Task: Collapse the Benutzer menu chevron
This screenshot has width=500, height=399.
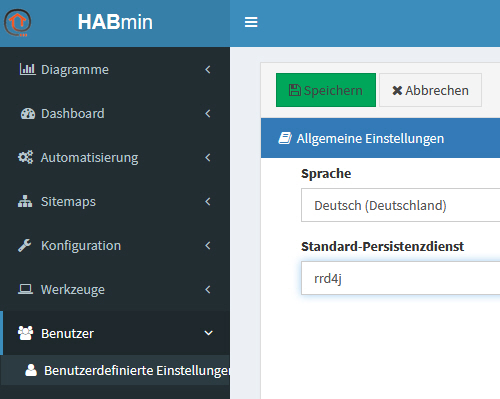Action: tap(208, 333)
